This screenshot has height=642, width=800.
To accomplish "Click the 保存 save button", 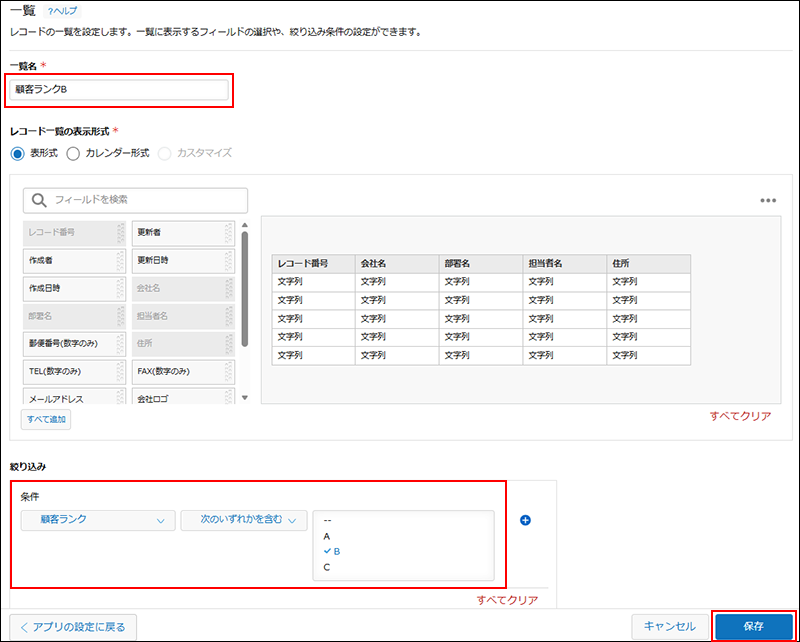I will click(754, 627).
